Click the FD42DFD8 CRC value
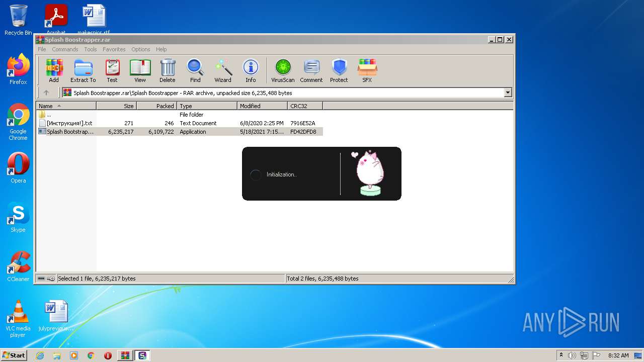The height and width of the screenshot is (362, 644). click(303, 132)
